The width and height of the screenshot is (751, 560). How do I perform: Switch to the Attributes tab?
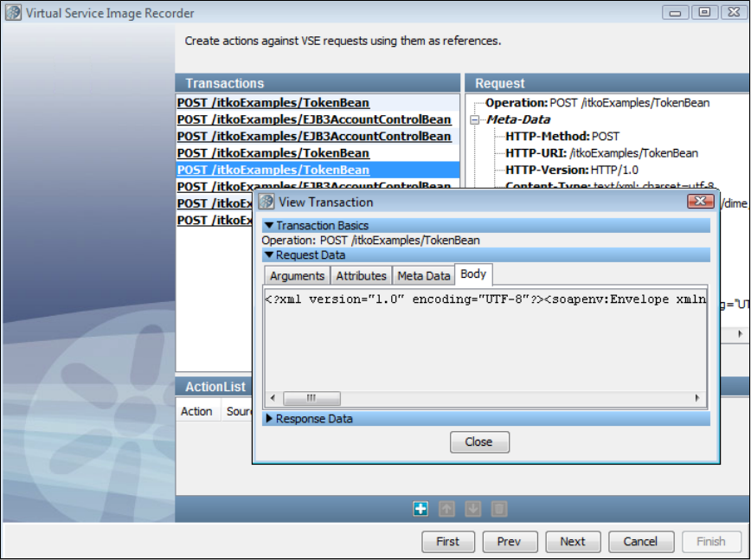[361, 276]
